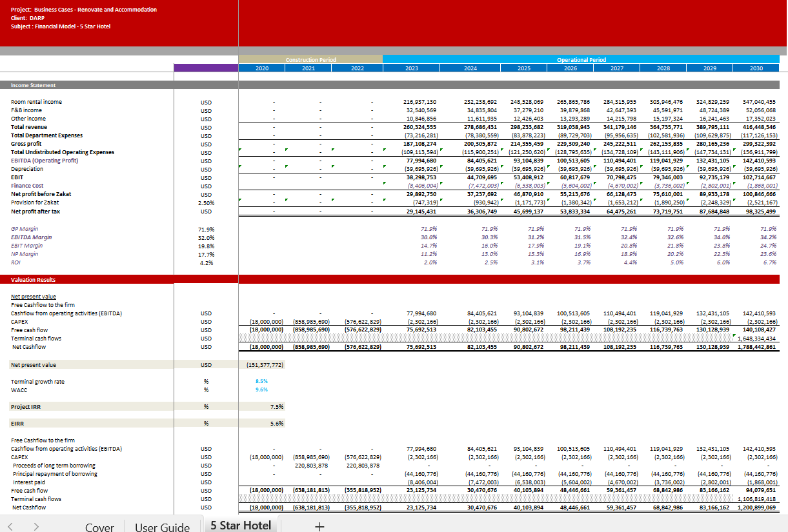The height and width of the screenshot is (532, 788).
Task: Click the Project IRR 7.5% value
Action: click(277, 406)
